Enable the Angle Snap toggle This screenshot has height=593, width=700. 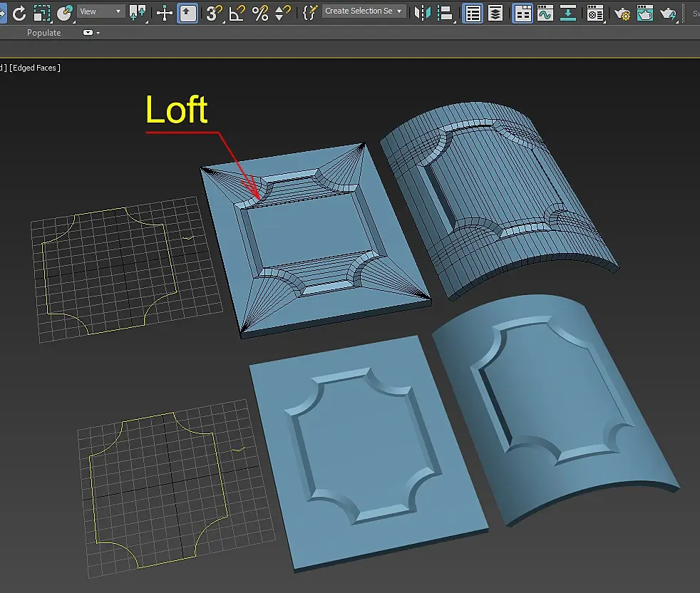tap(237, 12)
